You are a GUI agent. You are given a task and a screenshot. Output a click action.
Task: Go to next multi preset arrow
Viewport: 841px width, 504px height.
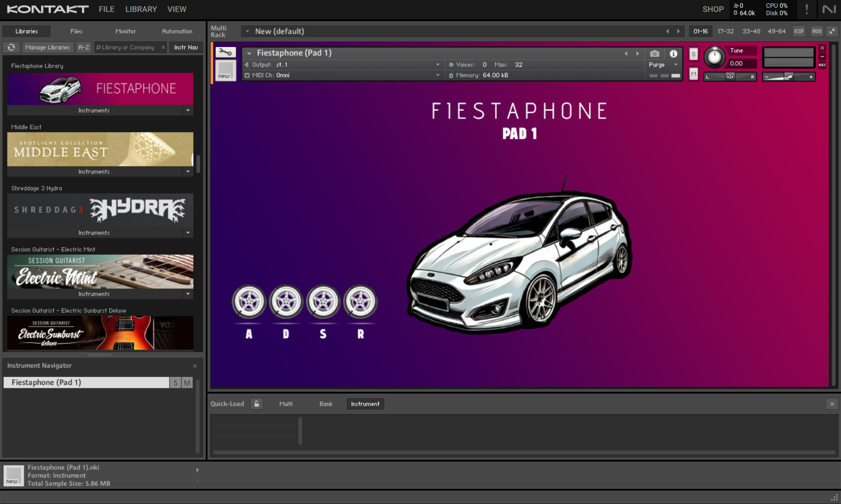[678, 31]
